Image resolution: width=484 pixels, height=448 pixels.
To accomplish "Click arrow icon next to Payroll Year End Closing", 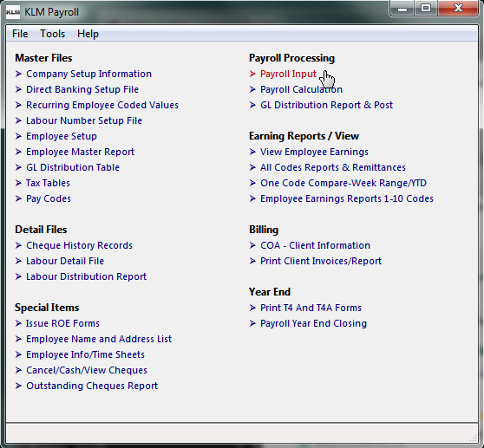I will coord(252,323).
